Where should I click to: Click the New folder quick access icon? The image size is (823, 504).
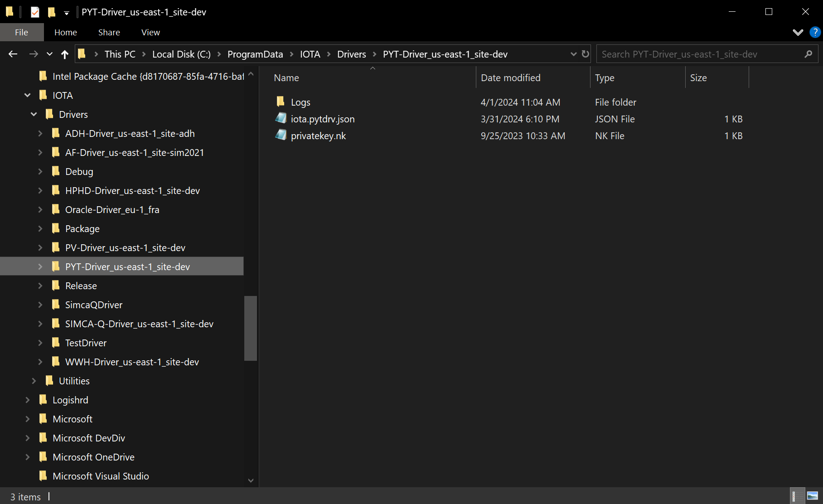(x=52, y=12)
